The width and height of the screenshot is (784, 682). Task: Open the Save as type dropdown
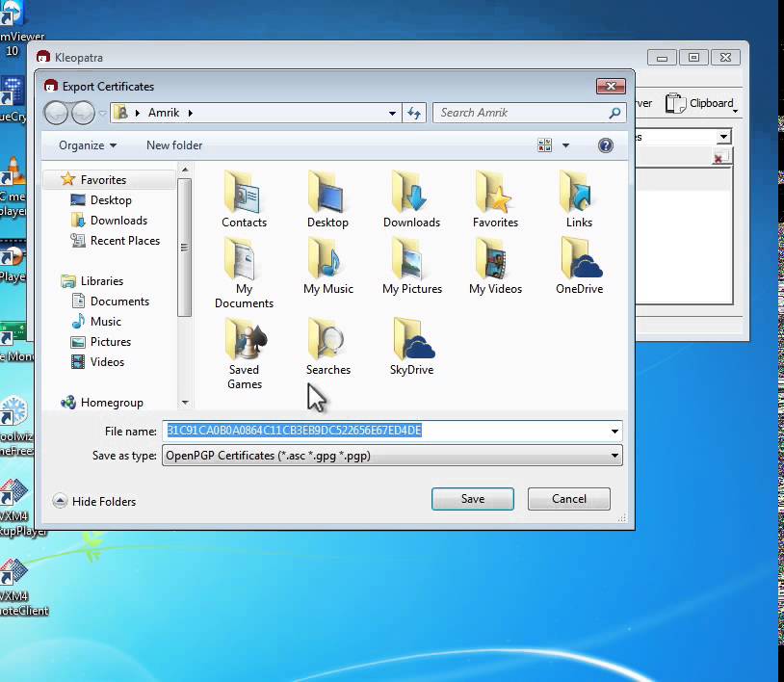pyautogui.click(x=392, y=456)
